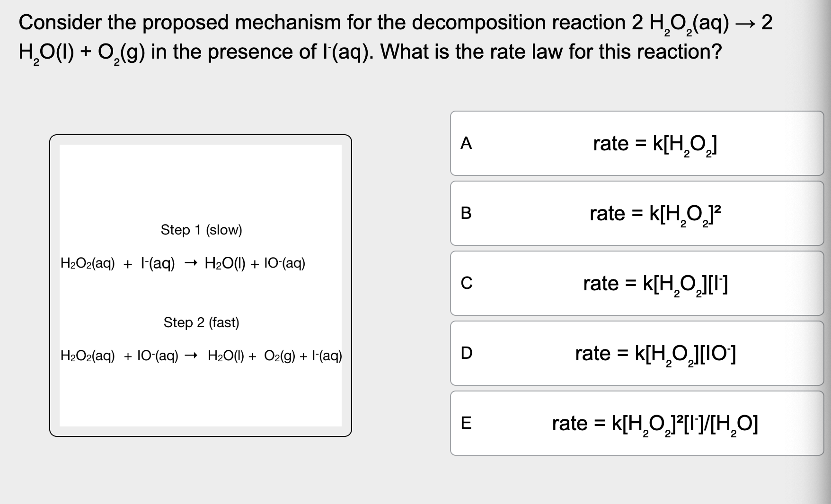831x504 pixels.
Task: Pick answer D rate = k[H₂O₂][IO⁻]
Action: (637, 353)
